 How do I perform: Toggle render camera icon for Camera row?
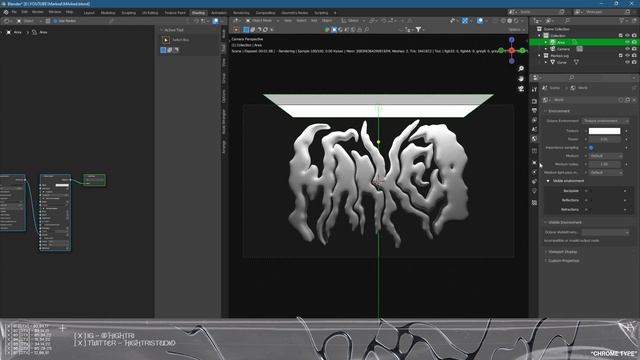pyautogui.click(x=634, y=49)
